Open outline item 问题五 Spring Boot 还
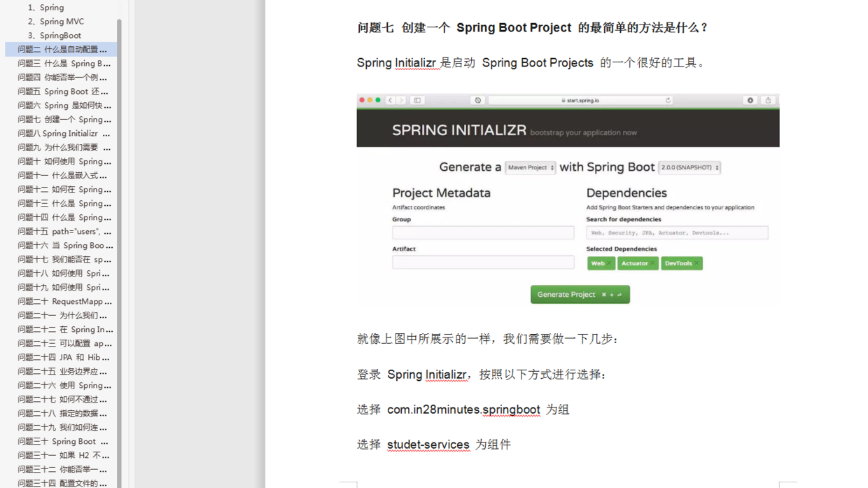This screenshot has width=868, height=488. (x=62, y=91)
